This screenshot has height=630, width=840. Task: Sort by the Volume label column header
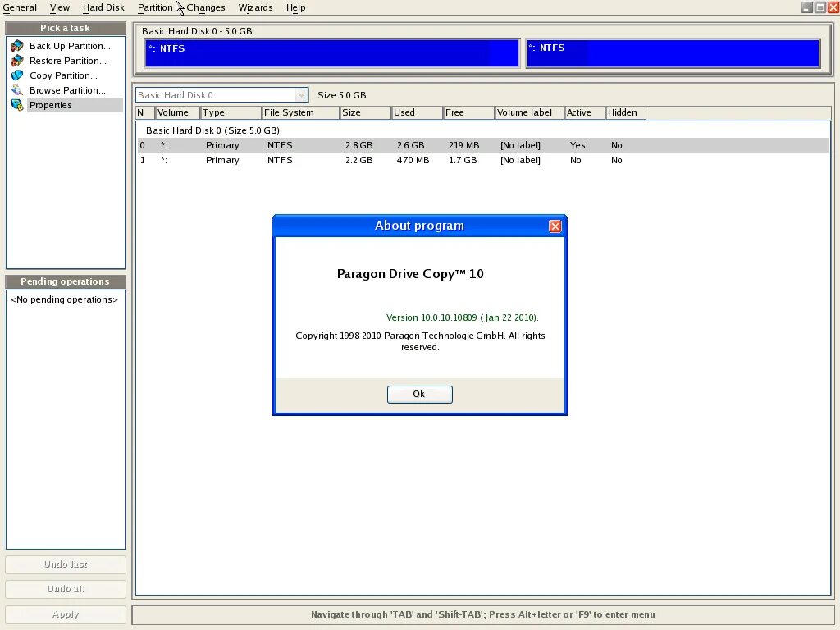click(530, 112)
